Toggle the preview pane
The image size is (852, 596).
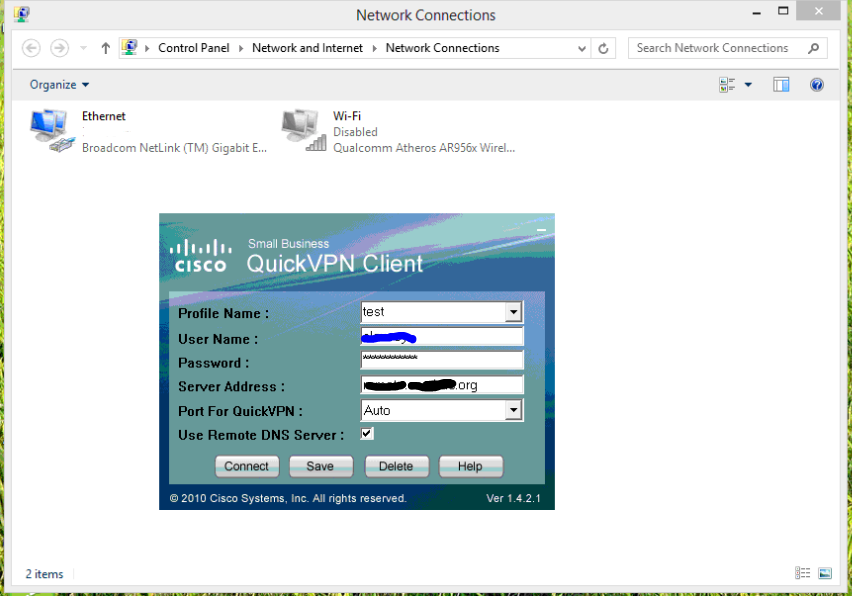[781, 85]
